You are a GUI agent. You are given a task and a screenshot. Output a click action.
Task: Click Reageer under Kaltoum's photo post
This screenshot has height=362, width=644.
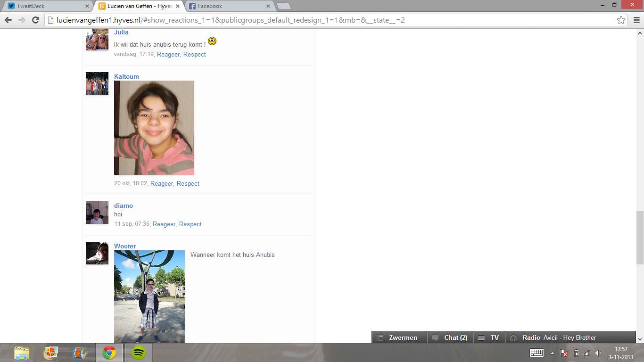162,183
